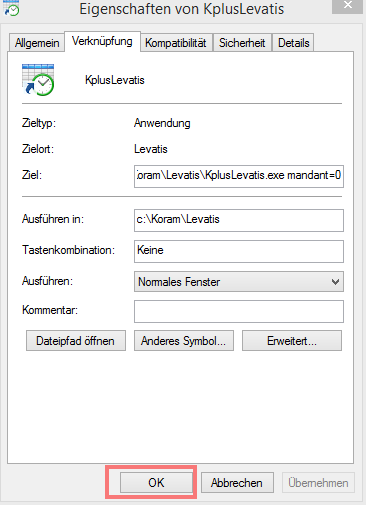Click the Anwendung Zieltyp value
The image size is (366, 505).
tap(162, 123)
